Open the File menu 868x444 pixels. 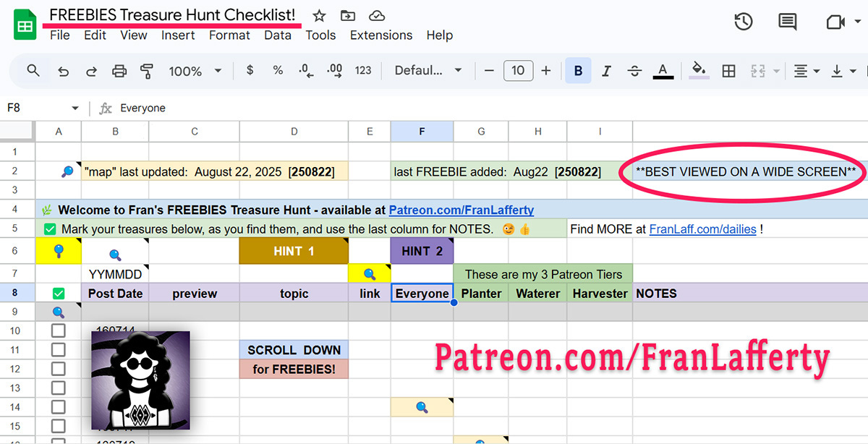click(60, 35)
